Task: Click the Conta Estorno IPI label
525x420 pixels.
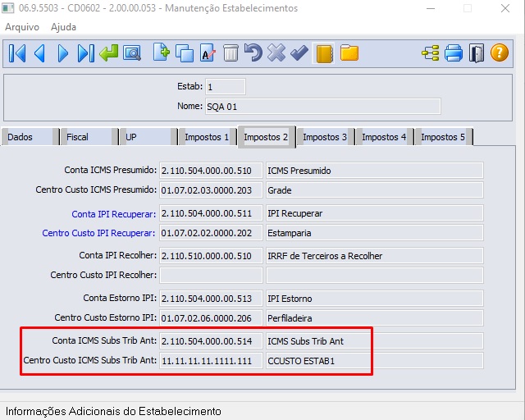Action: pyautogui.click(x=120, y=298)
